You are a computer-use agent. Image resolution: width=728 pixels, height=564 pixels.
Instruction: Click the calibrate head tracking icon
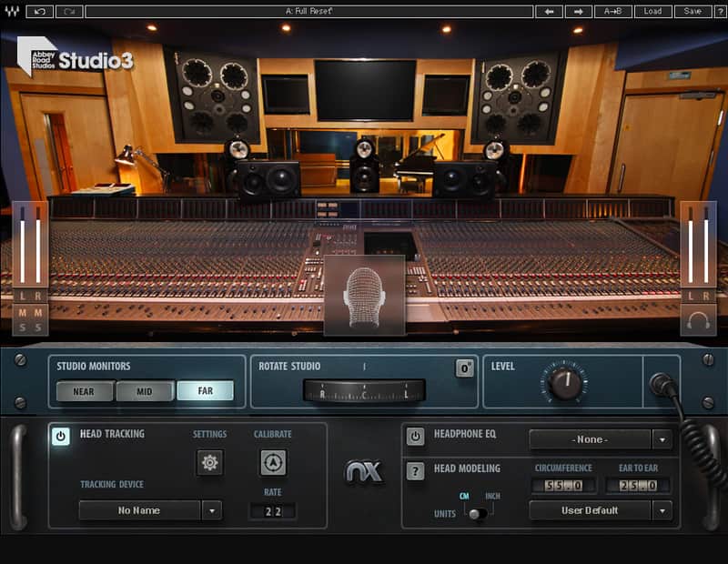273,462
